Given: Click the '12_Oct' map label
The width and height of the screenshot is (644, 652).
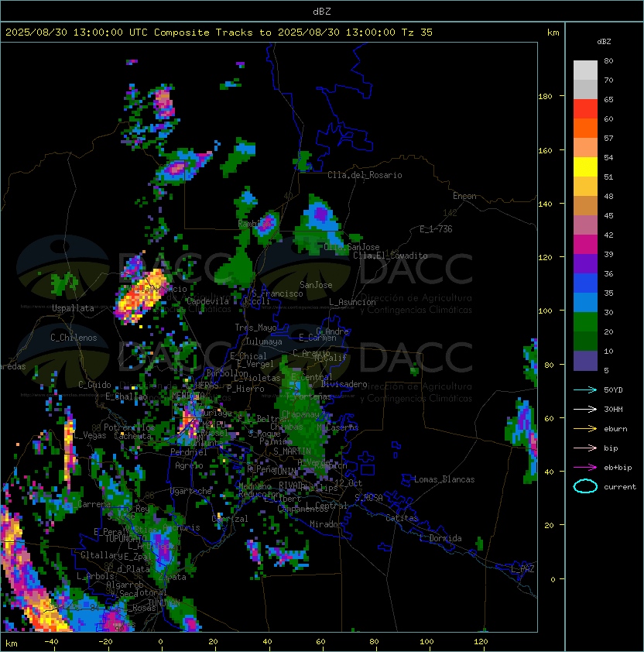Looking at the screenshot, I should (x=348, y=483).
